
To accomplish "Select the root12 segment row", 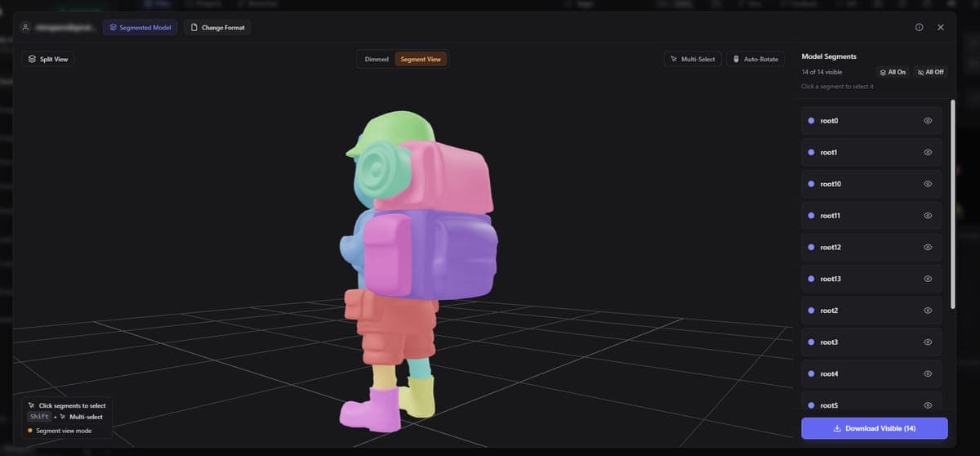I will tap(871, 248).
